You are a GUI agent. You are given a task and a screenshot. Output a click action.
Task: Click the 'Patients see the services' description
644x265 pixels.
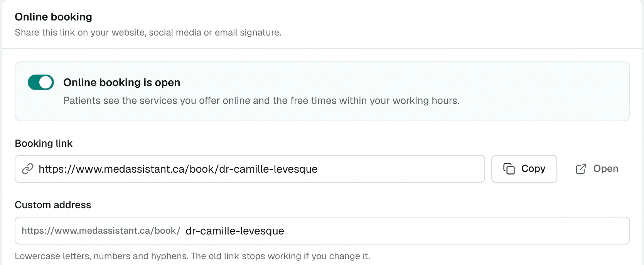tap(261, 101)
